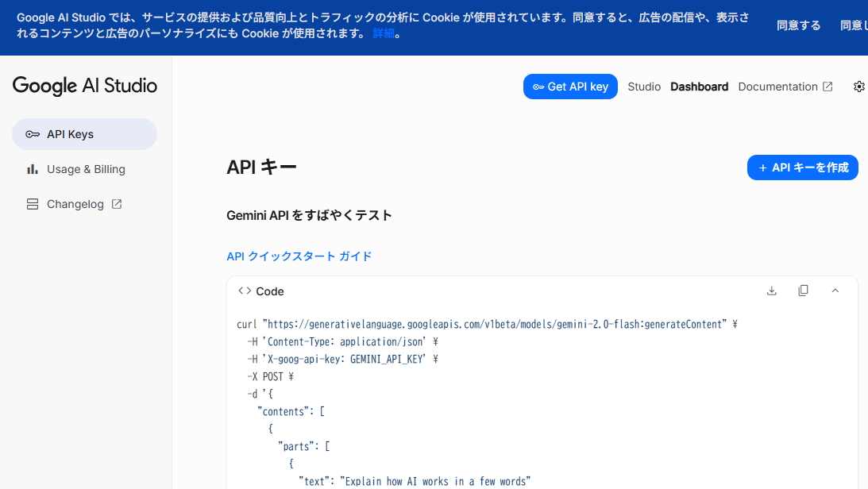Click the Changelog list icon
The image size is (868, 489).
pyautogui.click(x=33, y=204)
